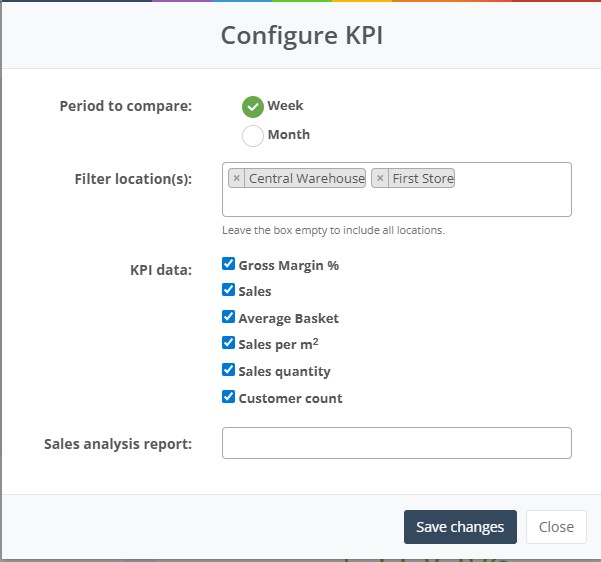The height and width of the screenshot is (562, 601).
Task: Disable the Customer count checkbox
Action: (228, 396)
